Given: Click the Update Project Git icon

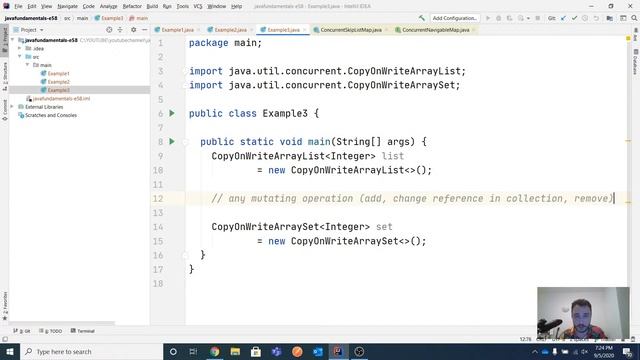Looking at the screenshot, I should (563, 18).
